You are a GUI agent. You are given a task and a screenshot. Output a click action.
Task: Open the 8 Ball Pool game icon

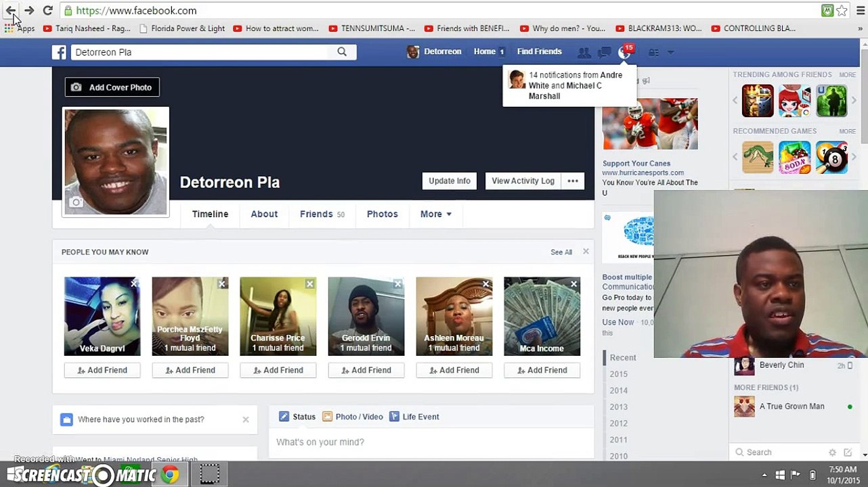pyautogui.click(x=831, y=158)
